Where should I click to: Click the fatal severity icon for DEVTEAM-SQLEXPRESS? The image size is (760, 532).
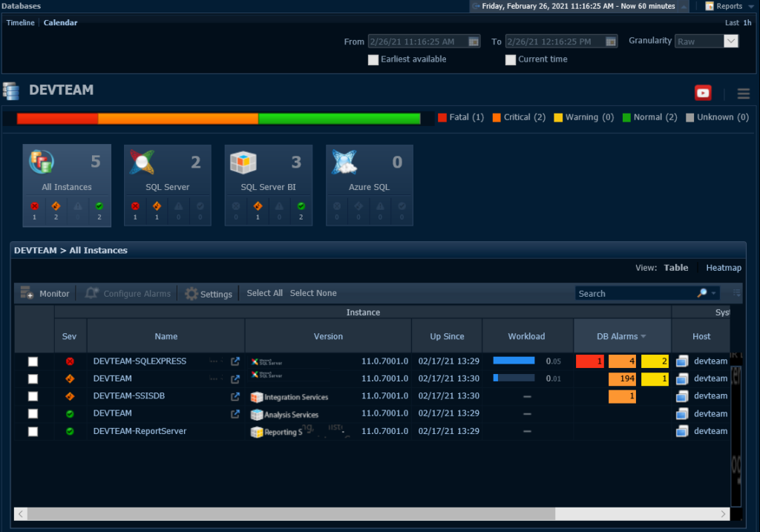[70, 361]
